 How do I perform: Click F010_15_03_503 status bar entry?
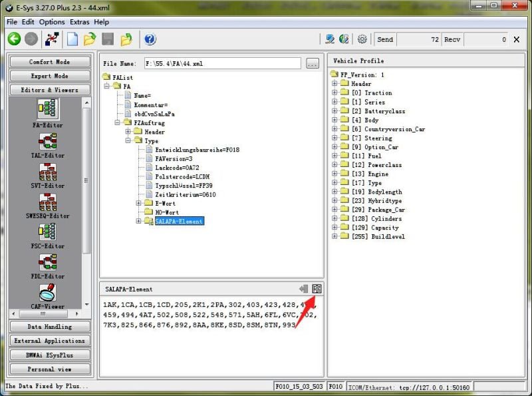coord(299,387)
